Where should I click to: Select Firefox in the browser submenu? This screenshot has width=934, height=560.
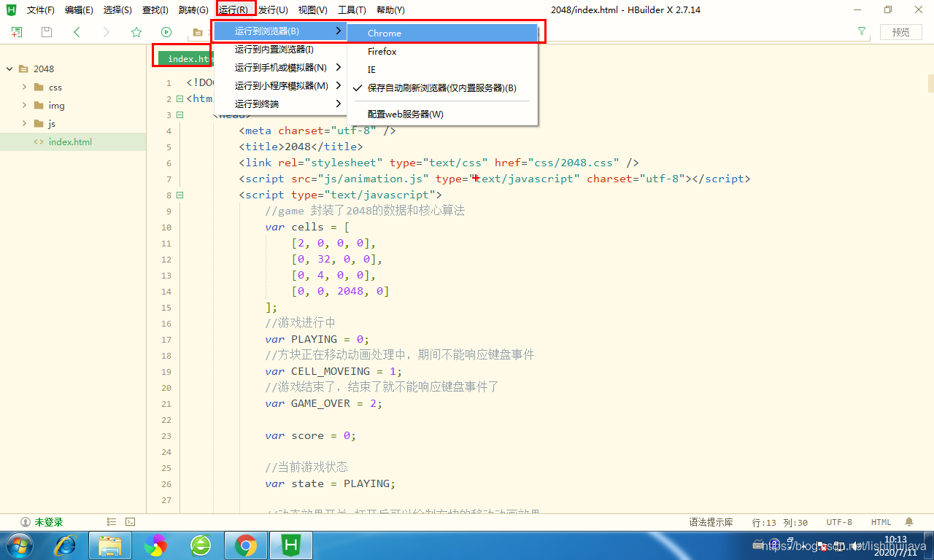442,52
